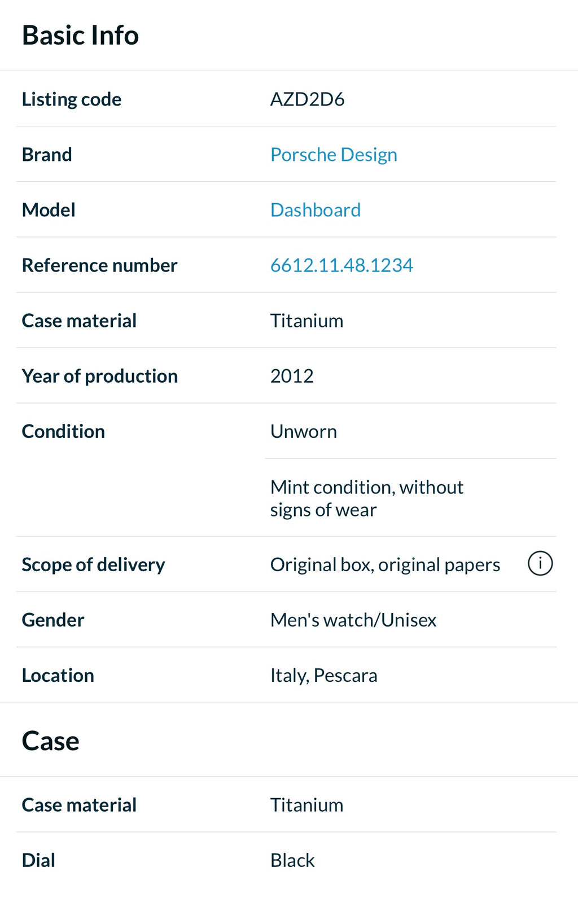Click the Scope of delivery label
Screen dimensions: 578x924
pyautogui.click(x=93, y=564)
